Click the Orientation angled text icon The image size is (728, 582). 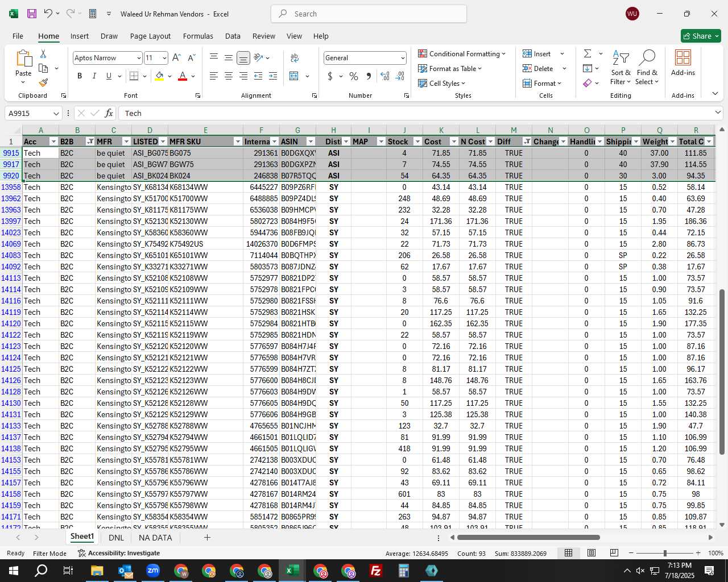(258, 57)
